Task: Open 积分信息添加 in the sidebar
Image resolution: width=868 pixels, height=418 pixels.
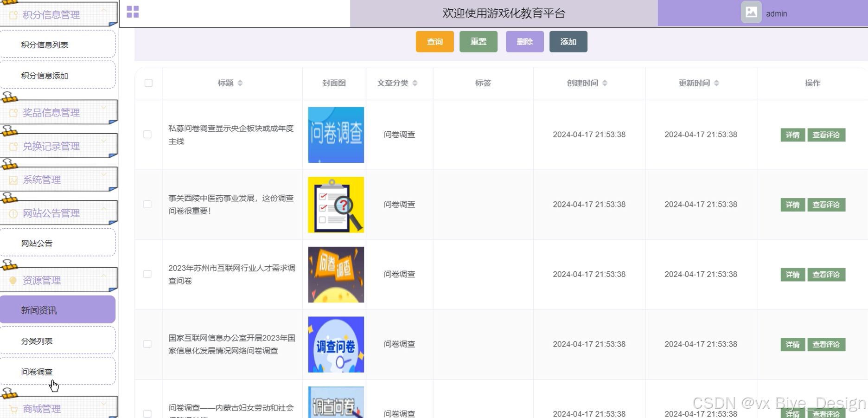Action: pos(57,75)
